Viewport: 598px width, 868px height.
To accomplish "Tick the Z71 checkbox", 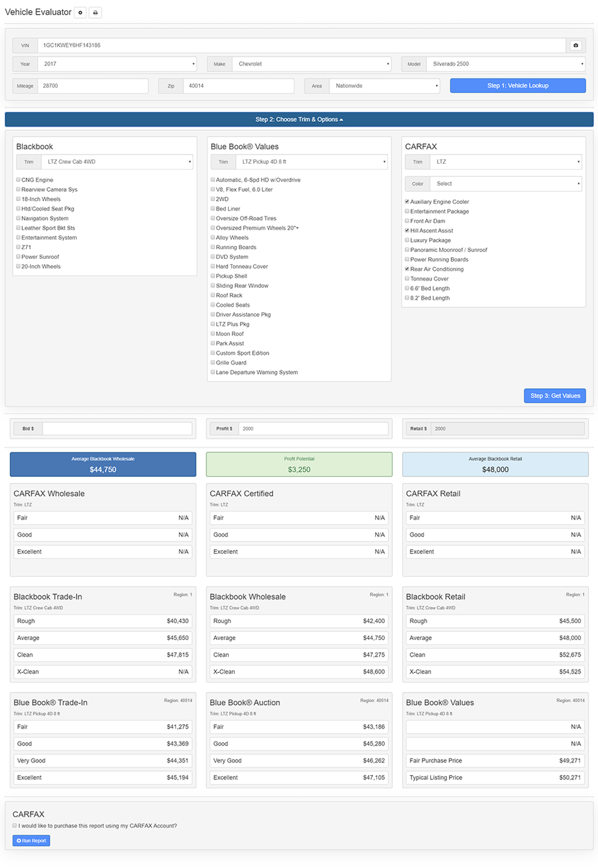I will tap(18, 247).
